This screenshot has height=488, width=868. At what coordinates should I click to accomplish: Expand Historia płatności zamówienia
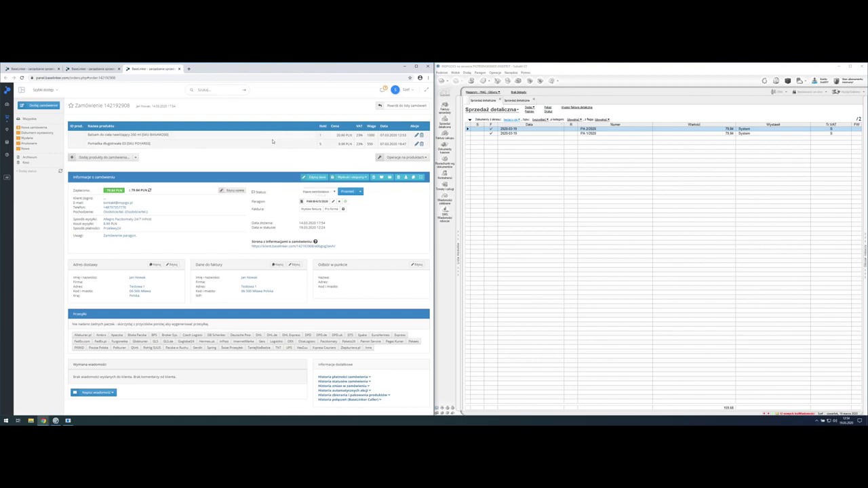pos(344,377)
